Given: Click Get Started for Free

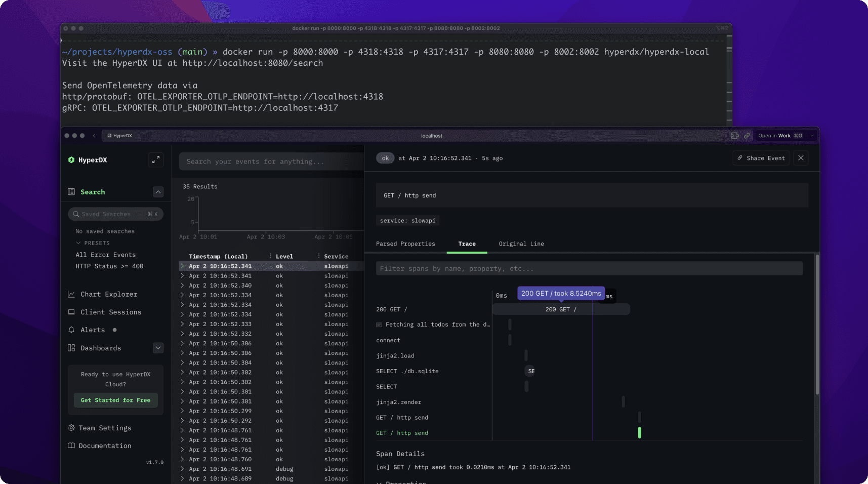Looking at the screenshot, I should (x=115, y=400).
